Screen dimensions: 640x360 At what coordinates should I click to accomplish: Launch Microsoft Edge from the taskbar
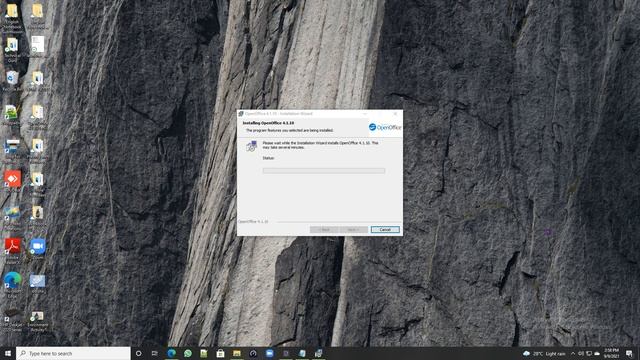[171, 353]
